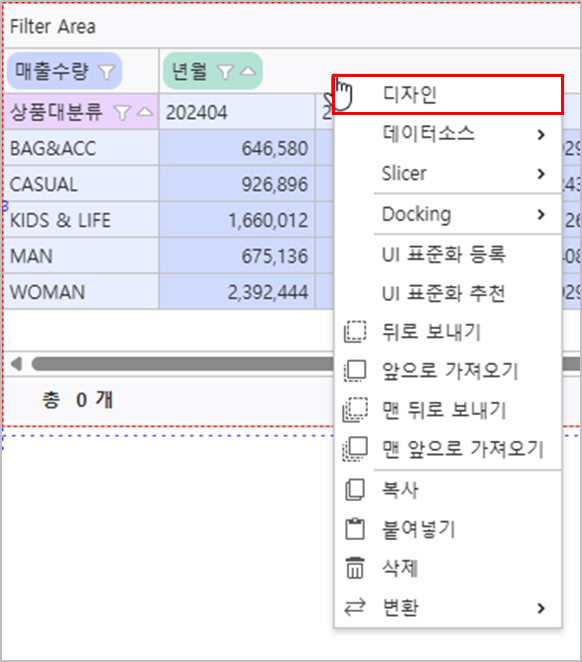Open the 변환 submenu arrow

pos(541,608)
